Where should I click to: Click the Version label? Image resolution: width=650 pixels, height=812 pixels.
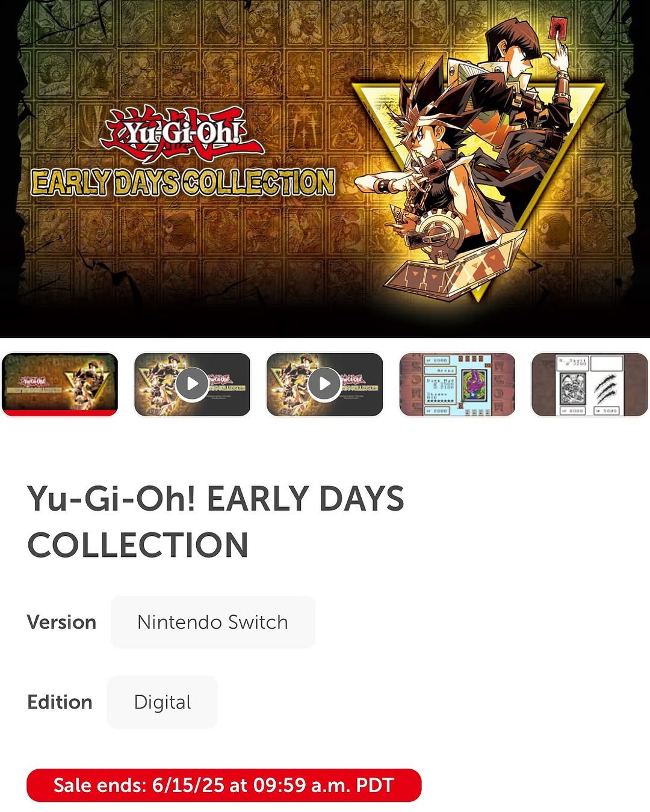(61, 622)
